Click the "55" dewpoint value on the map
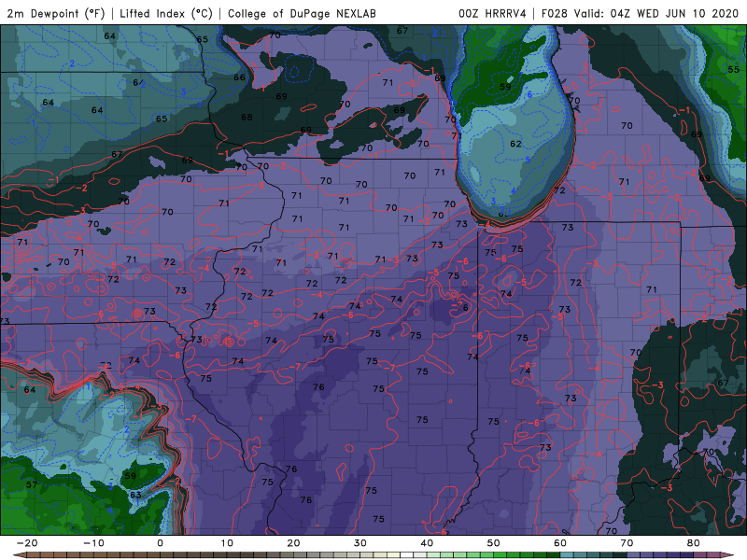The image size is (747, 560). coord(733,69)
